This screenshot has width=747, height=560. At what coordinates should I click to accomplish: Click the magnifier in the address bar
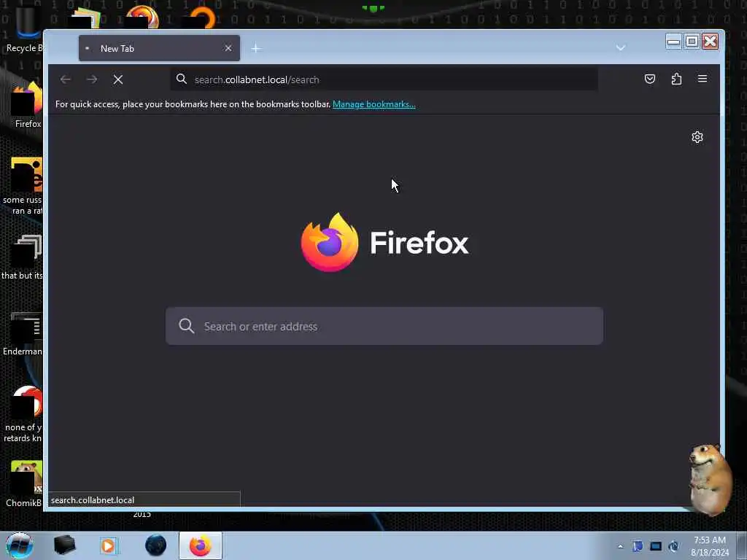tap(182, 79)
